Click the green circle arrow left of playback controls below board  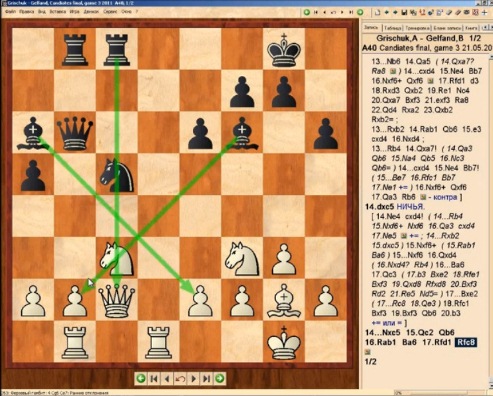click(x=141, y=379)
